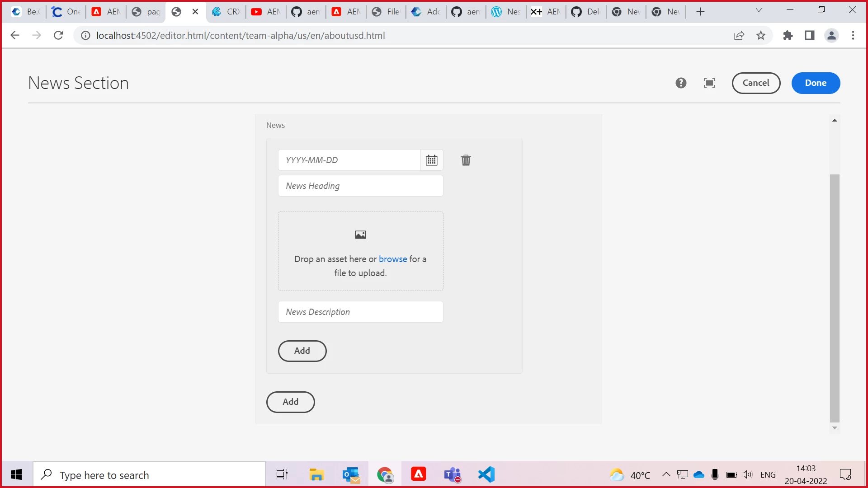This screenshot has width=868, height=488.
Task: Open the calendar date picker
Action: pos(431,160)
